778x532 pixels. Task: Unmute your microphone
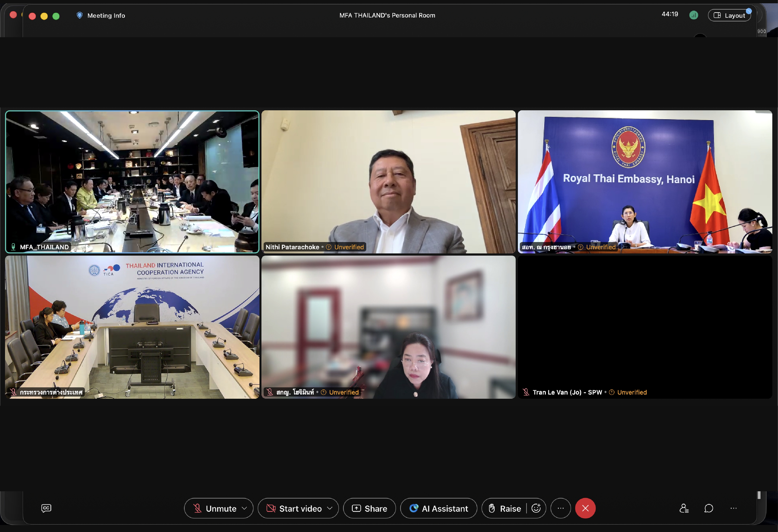coord(215,508)
